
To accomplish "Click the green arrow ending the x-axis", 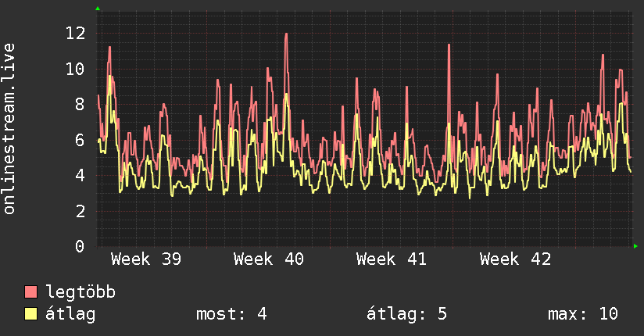I will [x=635, y=246].
